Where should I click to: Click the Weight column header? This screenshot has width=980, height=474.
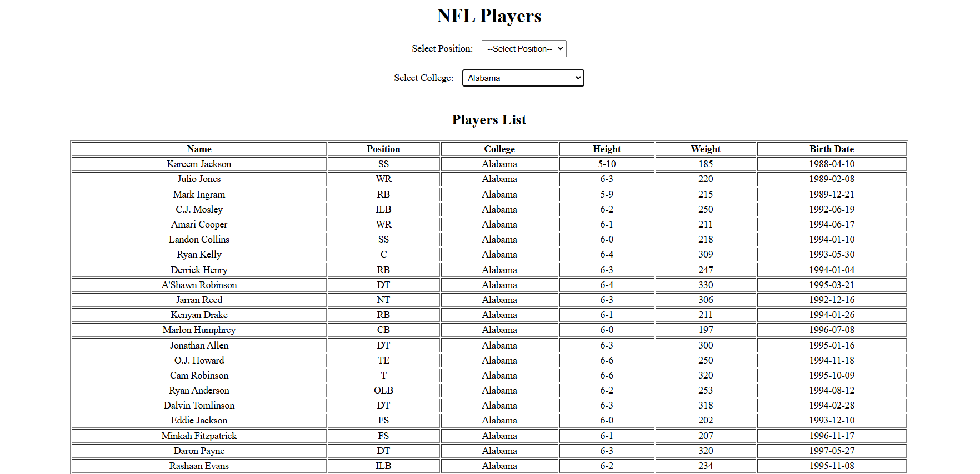pos(706,149)
